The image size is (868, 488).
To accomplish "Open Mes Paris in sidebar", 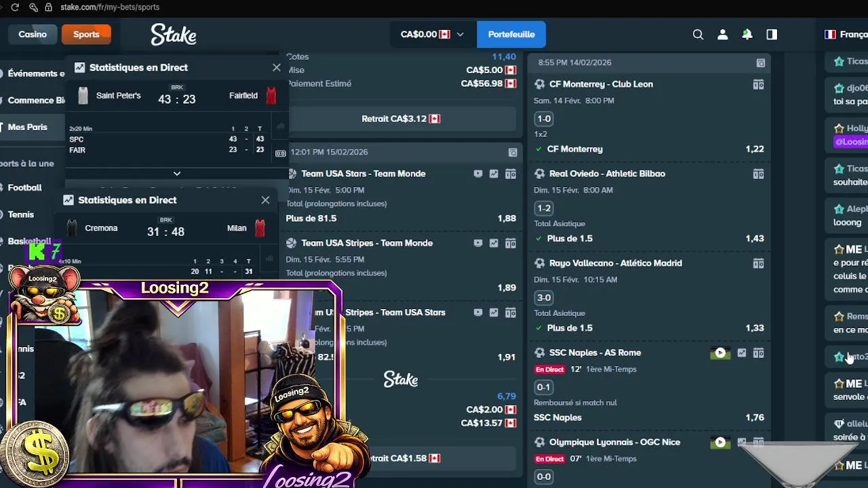I will click(x=28, y=127).
